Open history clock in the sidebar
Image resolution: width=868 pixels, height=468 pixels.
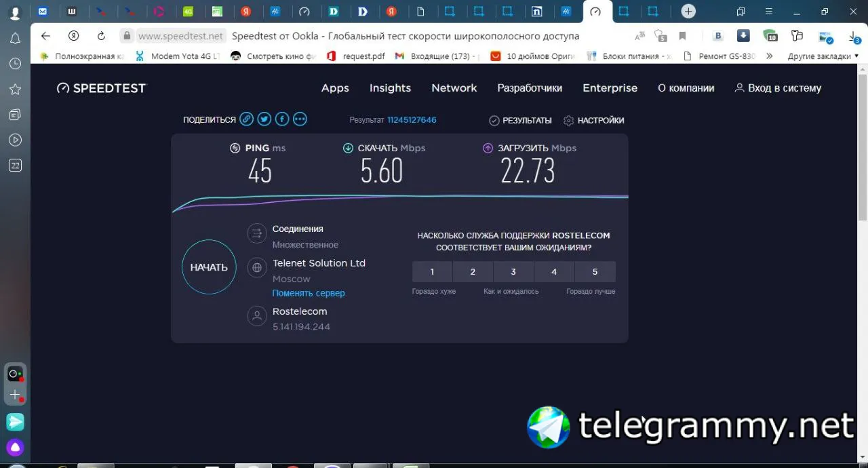point(15,64)
